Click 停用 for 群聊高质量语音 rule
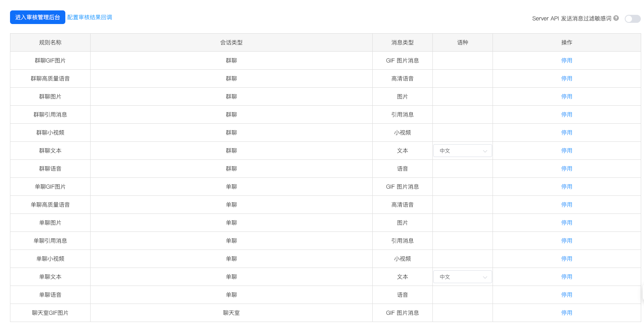Viewport: 644px width, 328px height. pyautogui.click(x=567, y=78)
